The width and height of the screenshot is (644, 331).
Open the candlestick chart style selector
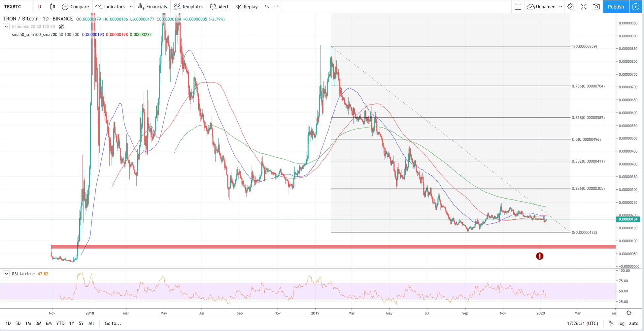coord(52,7)
